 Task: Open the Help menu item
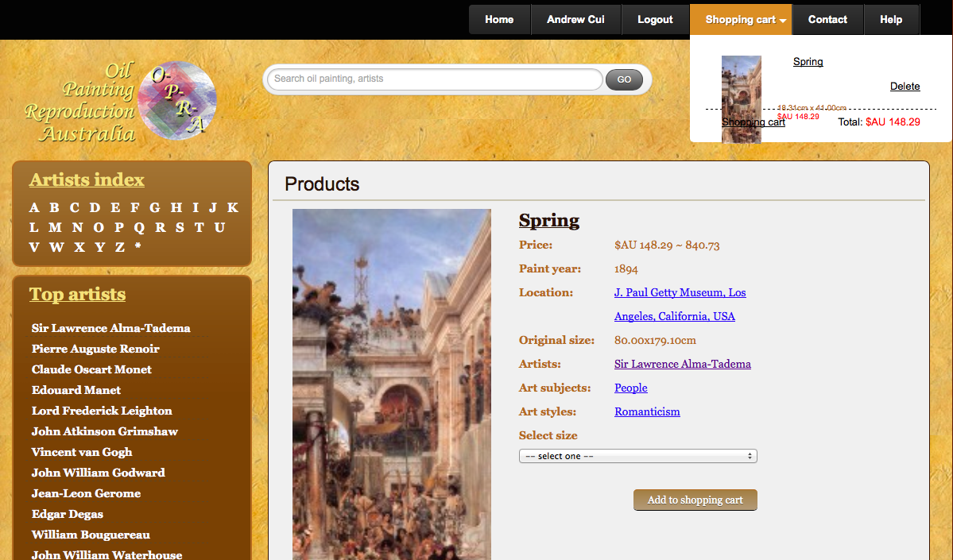(x=891, y=20)
